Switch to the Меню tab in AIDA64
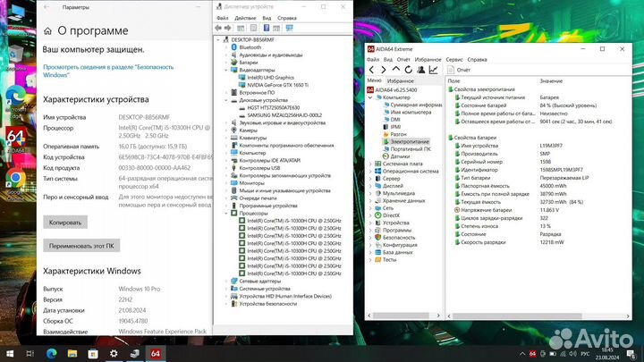Image resolution: width=644 pixels, height=362 pixels. (x=374, y=80)
